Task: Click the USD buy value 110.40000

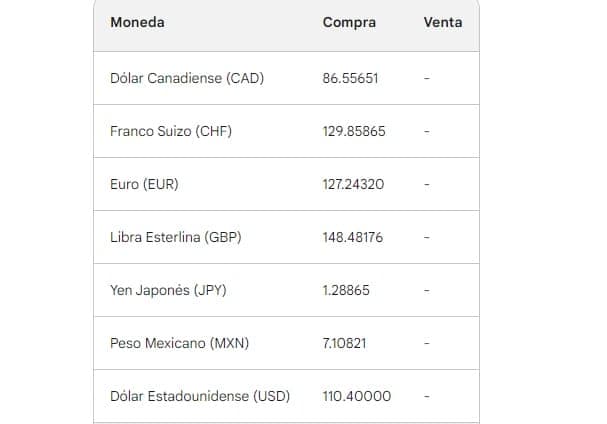Action: coord(357,397)
